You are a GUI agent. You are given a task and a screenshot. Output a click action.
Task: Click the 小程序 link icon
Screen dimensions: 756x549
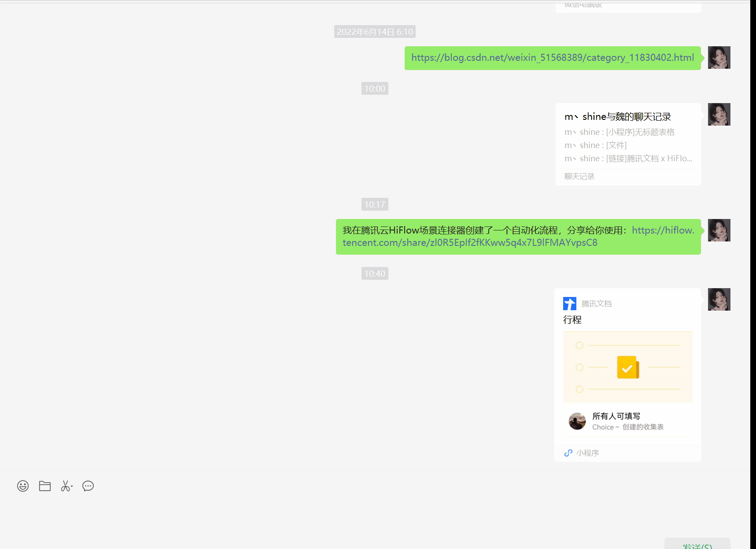[x=568, y=453]
